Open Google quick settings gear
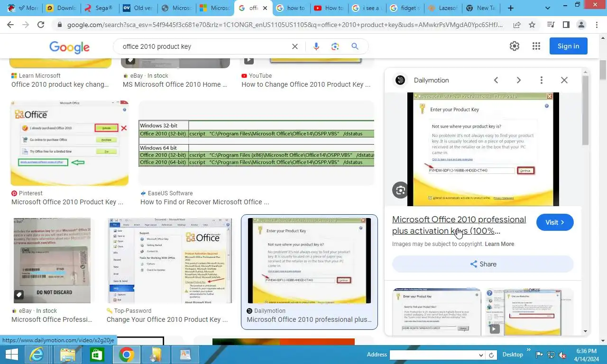Viewport: 607px width, 364px height. 515,46
